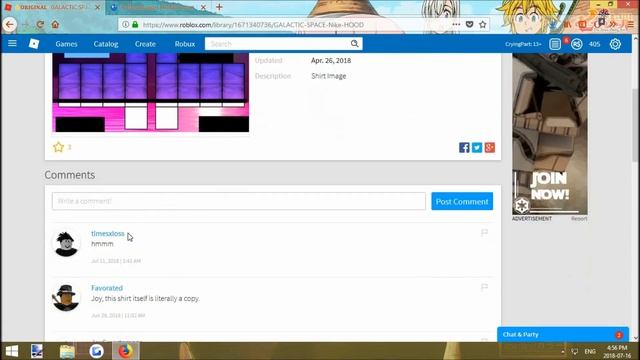Click the Favorated avatar thumbnail
The width and height of the screenshot is (640, 360).
pyautogui.click(x=66, y=298)
